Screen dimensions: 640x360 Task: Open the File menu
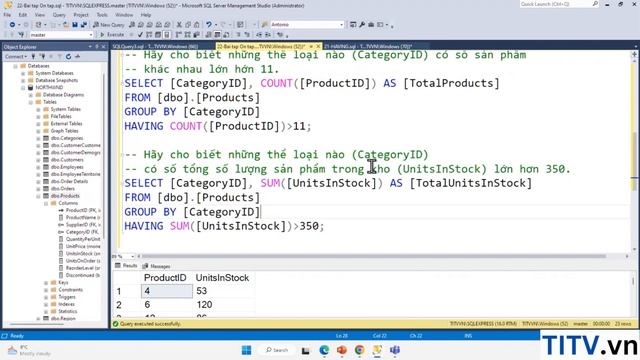(x=7, y=15)
